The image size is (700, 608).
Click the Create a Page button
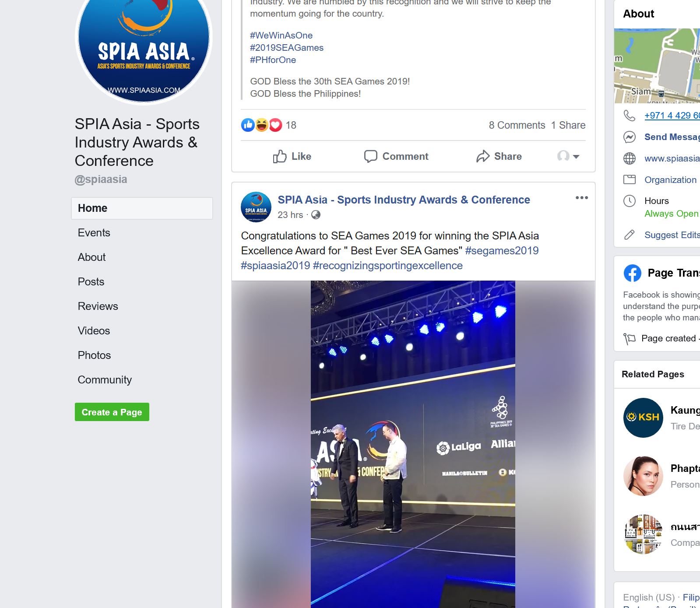(x=112, y=412)
